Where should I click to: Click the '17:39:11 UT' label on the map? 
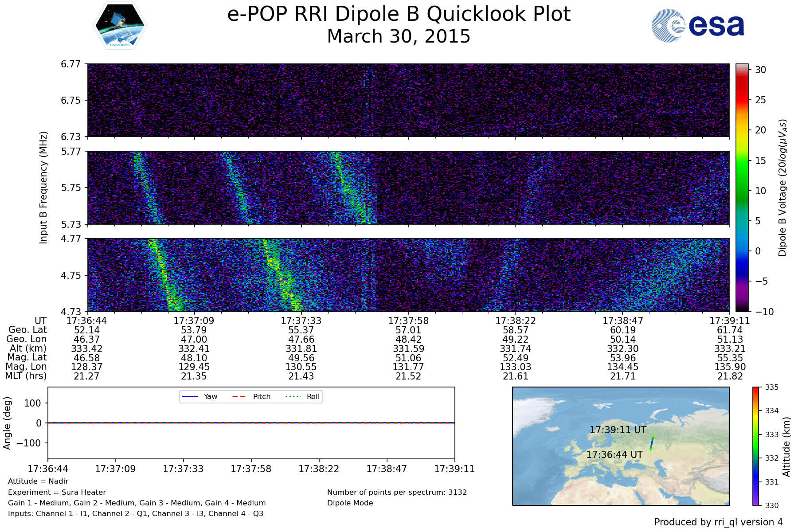pos(618,430)
